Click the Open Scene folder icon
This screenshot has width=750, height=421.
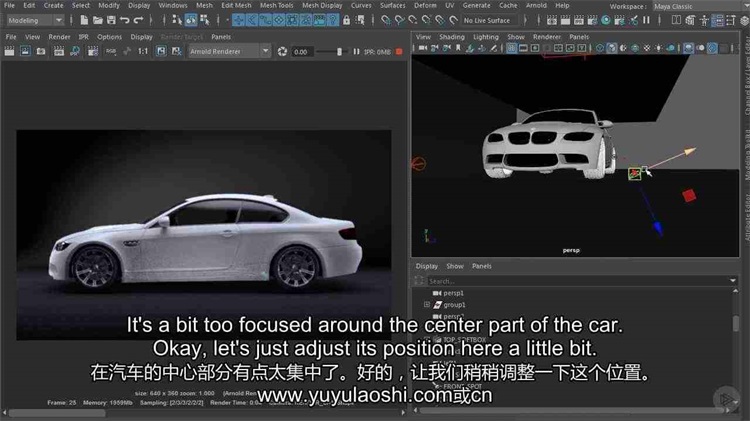98,20
